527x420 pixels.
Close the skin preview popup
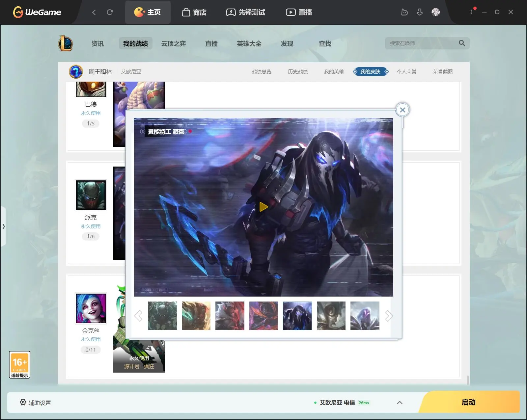tap(402, 110)
